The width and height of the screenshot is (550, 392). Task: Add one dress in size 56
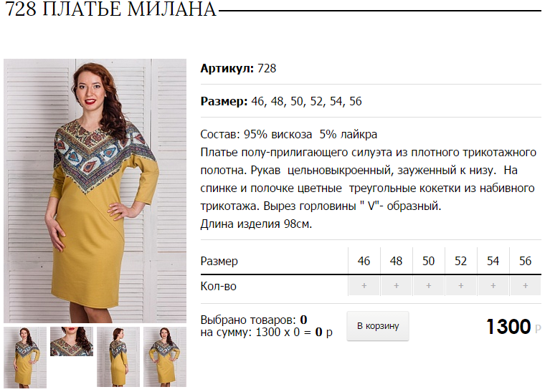pos(526,286)
